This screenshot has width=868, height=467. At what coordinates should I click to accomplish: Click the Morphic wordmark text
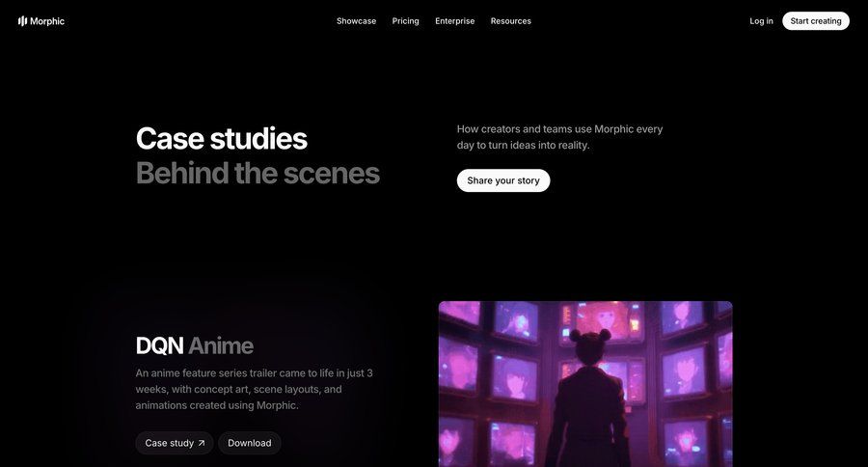pyautogui.click(x=47, y=21)
